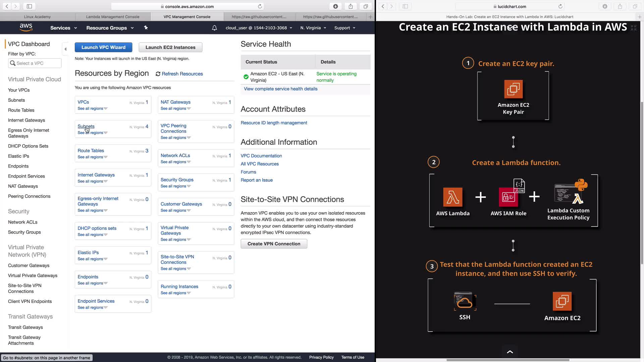Click the Safari reload icon for AWS console
Viewport: 644px width, 362px height.
click(x=260, y=6)
